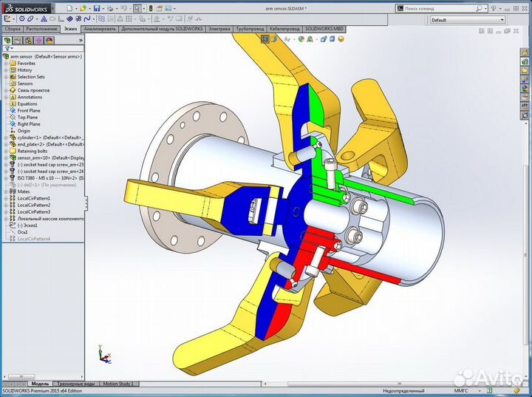Switch to the Сборка tab
Viewport: 532px width, 397px height.
pyautogui.click(x=13, y=29)
